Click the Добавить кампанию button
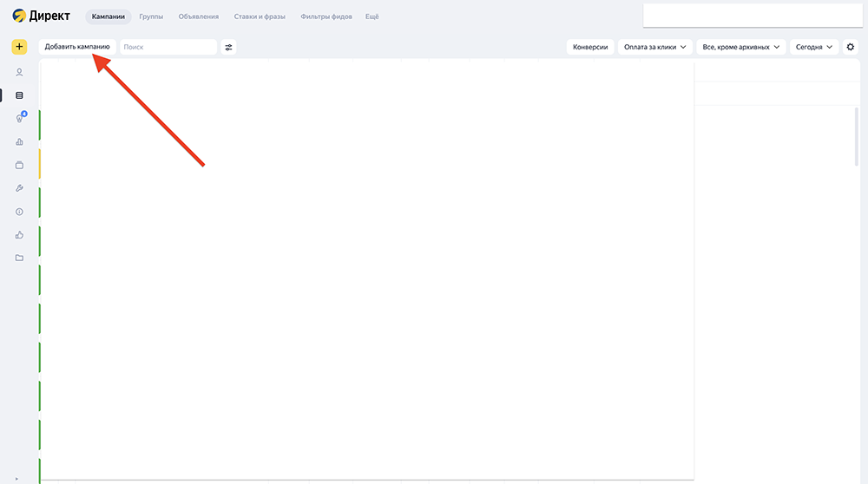 click(x=77, y=47)
